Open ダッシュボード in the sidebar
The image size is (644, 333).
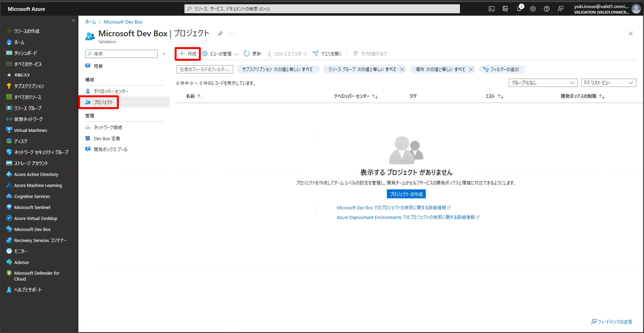(25, 53)
